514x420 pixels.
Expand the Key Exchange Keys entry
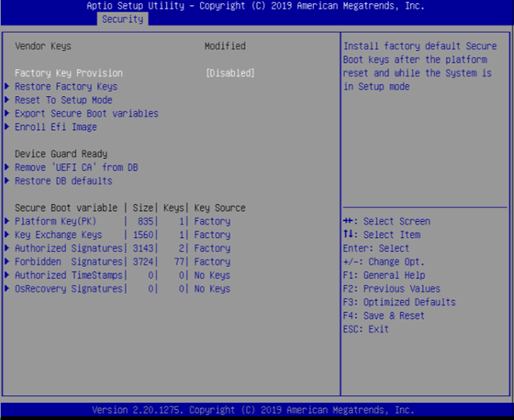pyautogui.click(x=58, y=235)
